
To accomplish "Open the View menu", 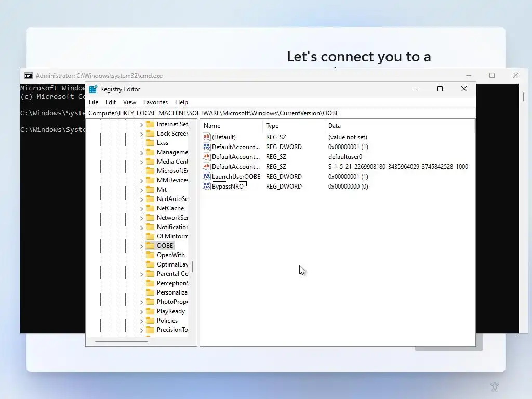I will coord(129,102).
